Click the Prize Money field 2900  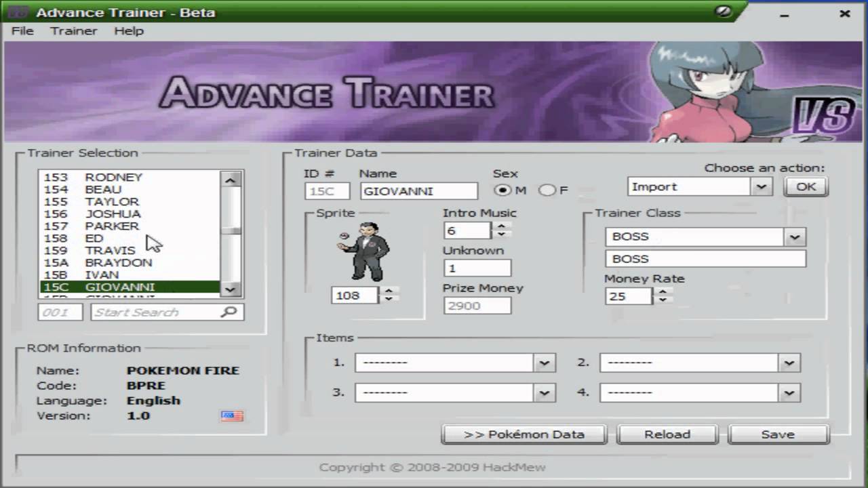[477, 306]
